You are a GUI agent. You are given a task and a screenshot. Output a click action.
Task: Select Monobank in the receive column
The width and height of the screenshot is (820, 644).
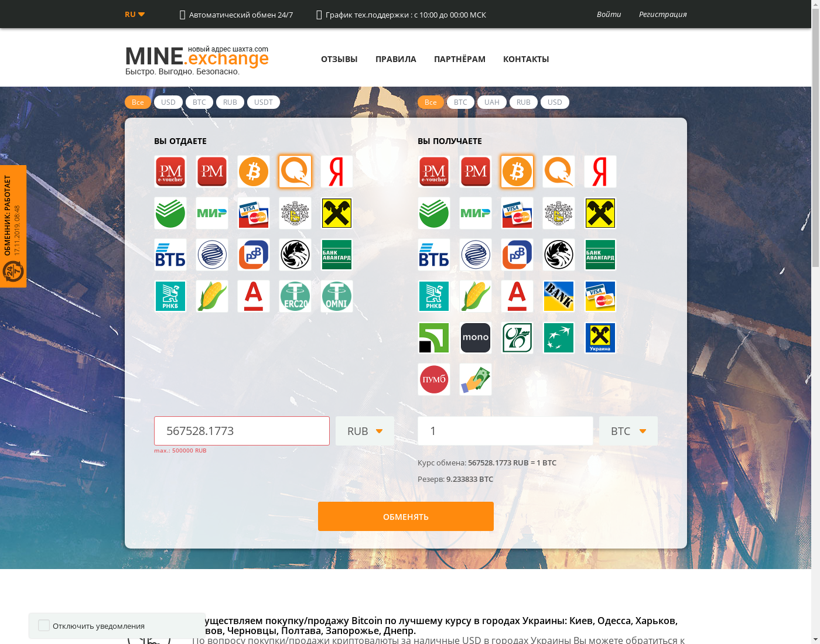pos(476,338)
